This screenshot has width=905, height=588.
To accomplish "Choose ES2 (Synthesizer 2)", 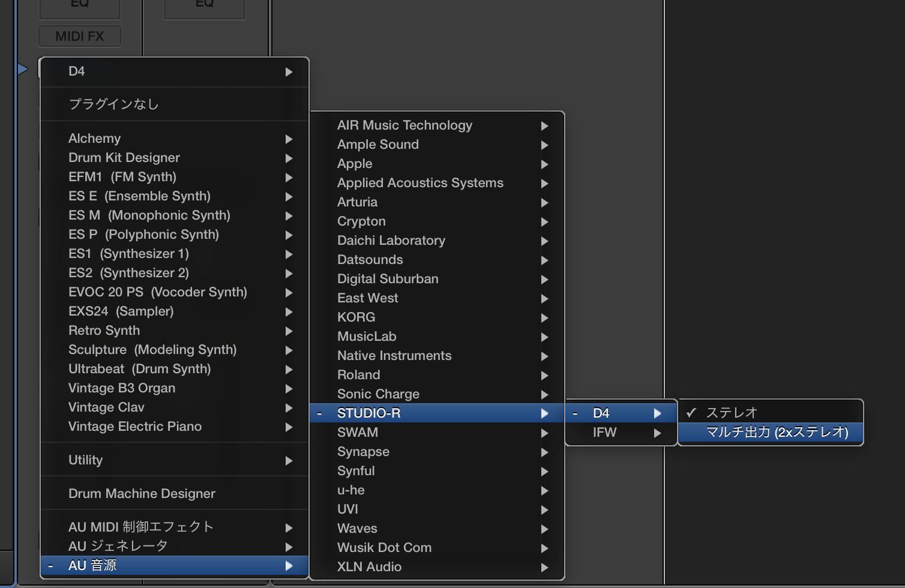I will [x=175, y=273].
